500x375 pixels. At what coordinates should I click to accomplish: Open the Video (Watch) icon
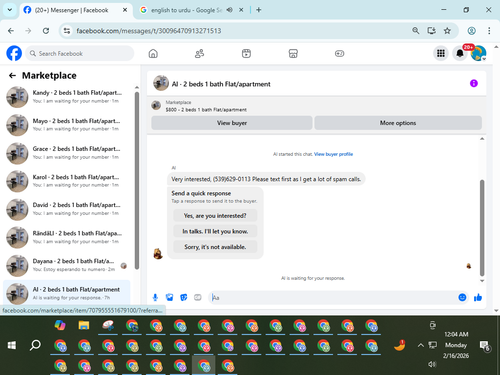(x=246, y=53)
